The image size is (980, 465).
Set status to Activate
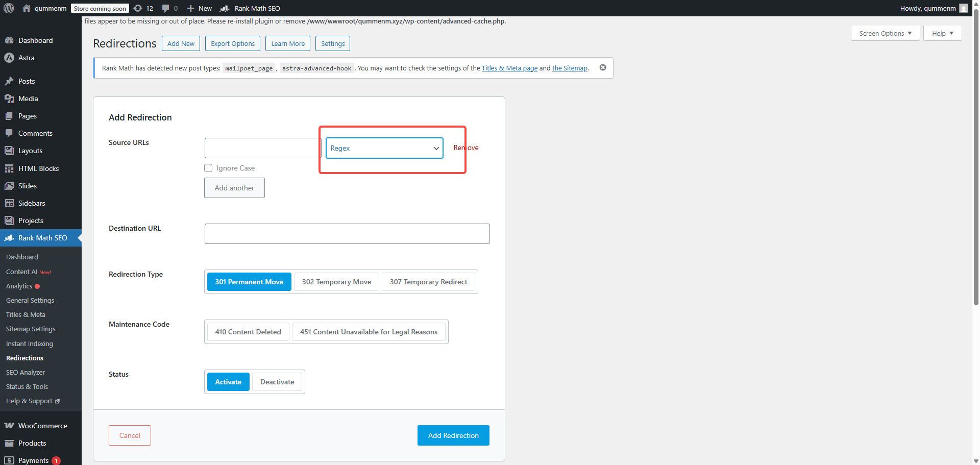(x=228, y=382)
